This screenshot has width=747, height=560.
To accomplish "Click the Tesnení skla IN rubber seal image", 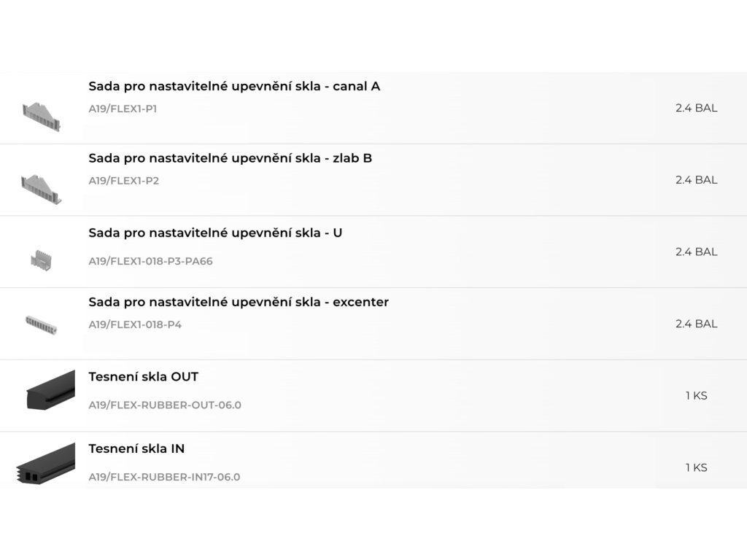I will tap(46, 464).
